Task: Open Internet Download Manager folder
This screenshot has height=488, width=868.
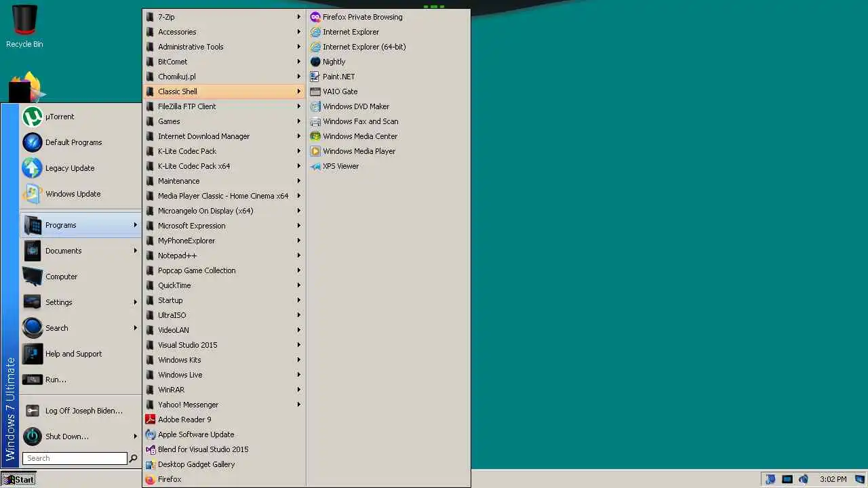Action: click(x=224, y=136)
